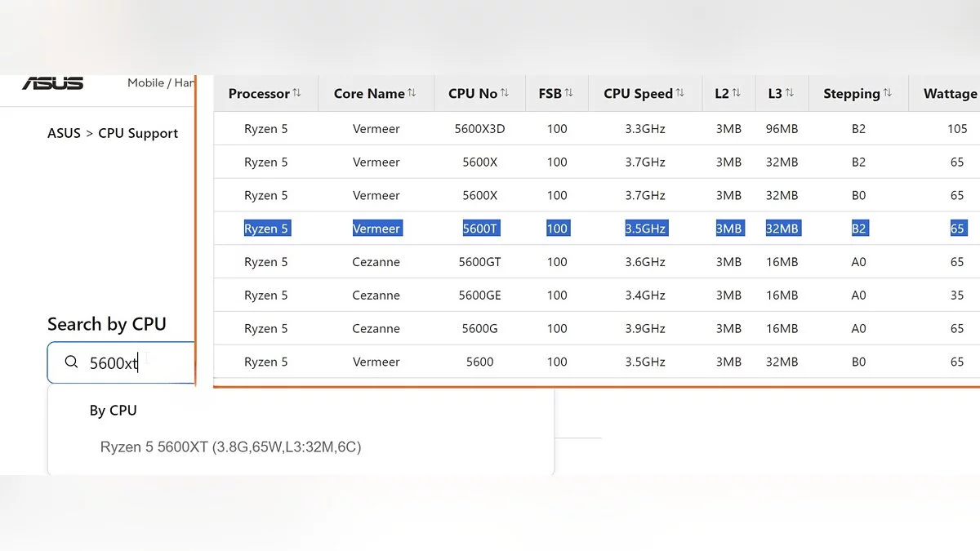
Task: Click the By CPU dropdown heading
Action: [114, 411]
